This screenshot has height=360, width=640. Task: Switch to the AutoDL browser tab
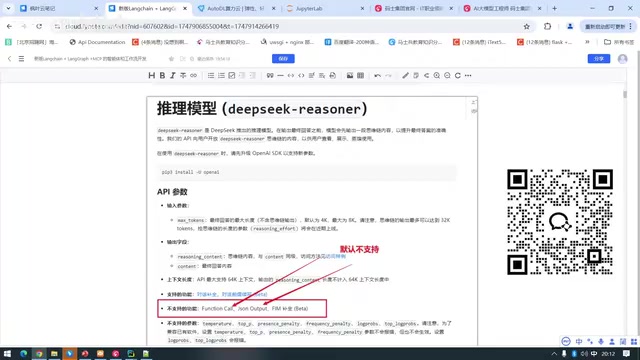pyautogui.click(x=236, y=8)
